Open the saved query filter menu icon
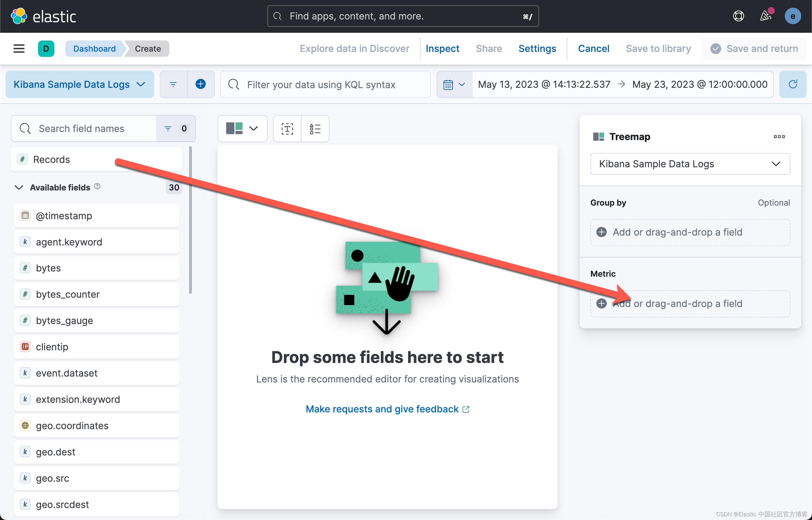812x520 pixels. pos(173,84)
